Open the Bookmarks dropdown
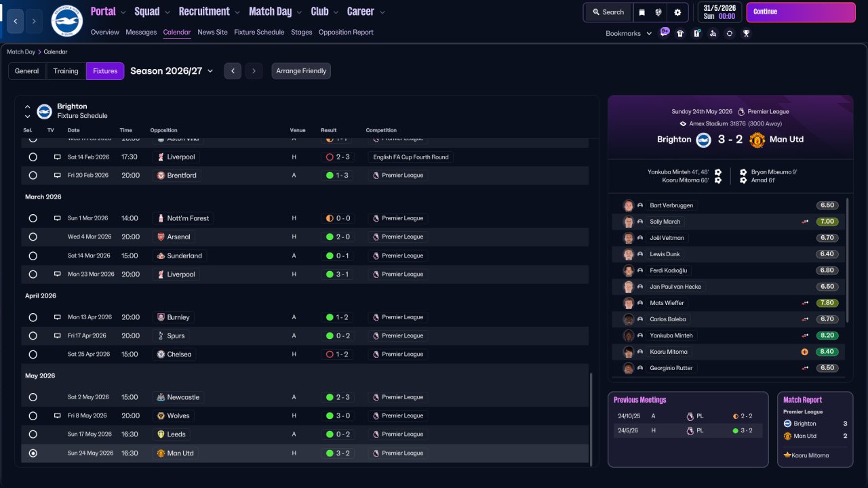 click(629, 33)
